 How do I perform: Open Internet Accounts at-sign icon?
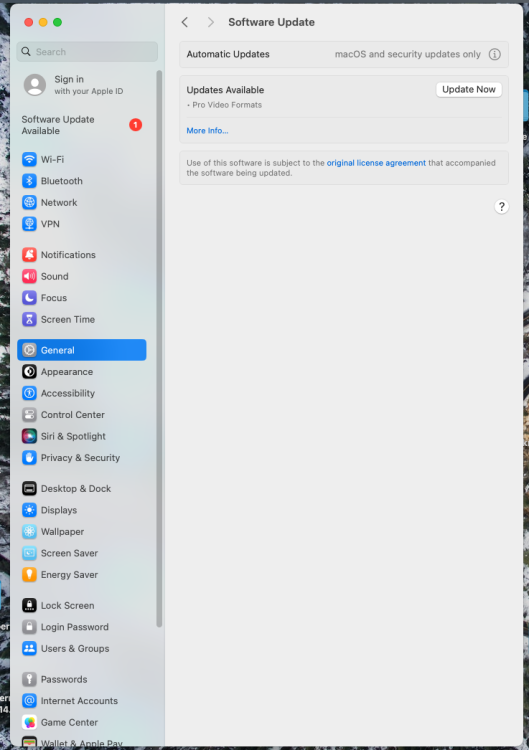point(29,701)
